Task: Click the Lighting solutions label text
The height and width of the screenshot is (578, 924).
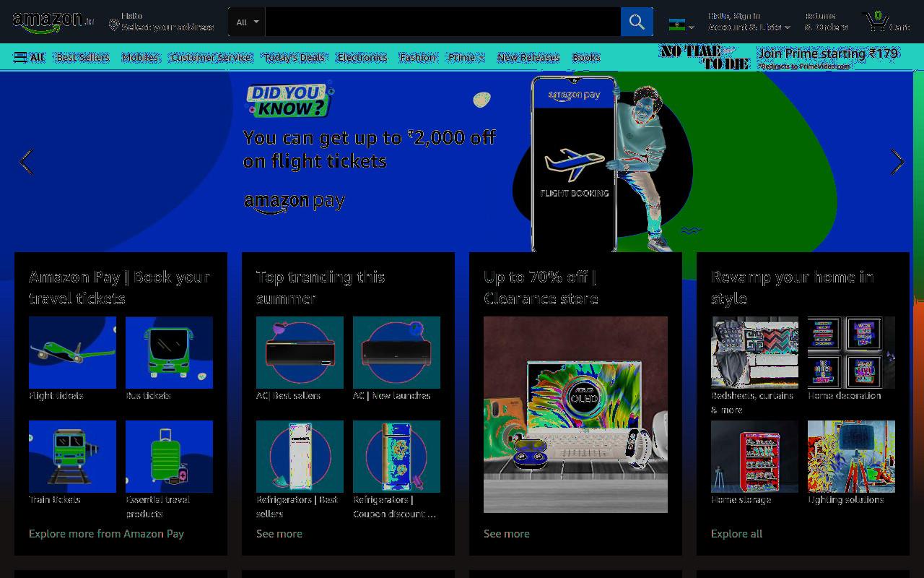Action: tap(846, 500)
